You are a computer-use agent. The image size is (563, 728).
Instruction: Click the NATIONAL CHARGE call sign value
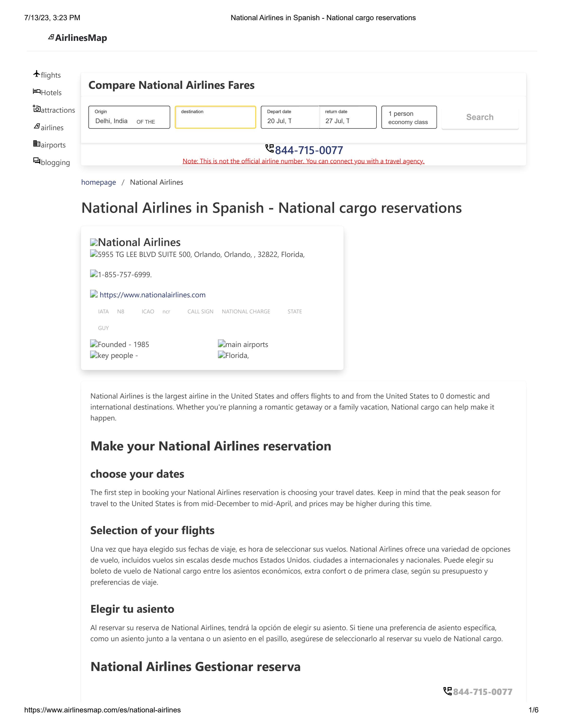click(246, 311)
